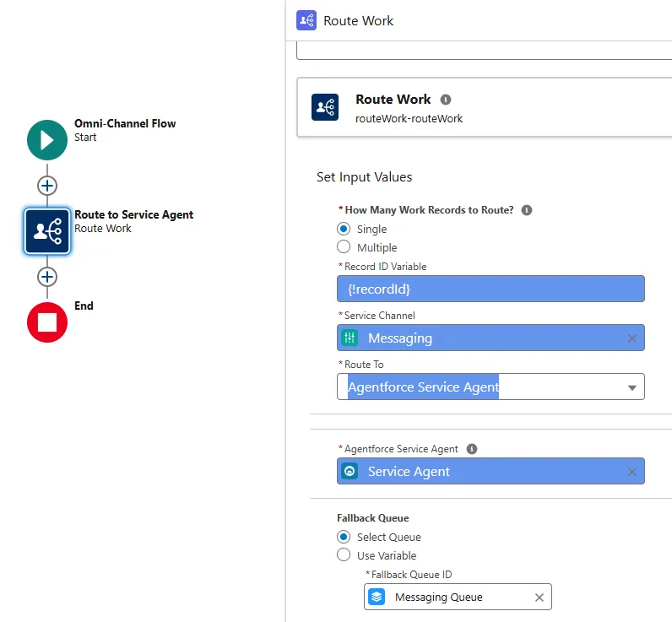Clear the Messaging service channel selection
Image resolution: width=672 pixels, height=622 pixels.
point(631,338)
